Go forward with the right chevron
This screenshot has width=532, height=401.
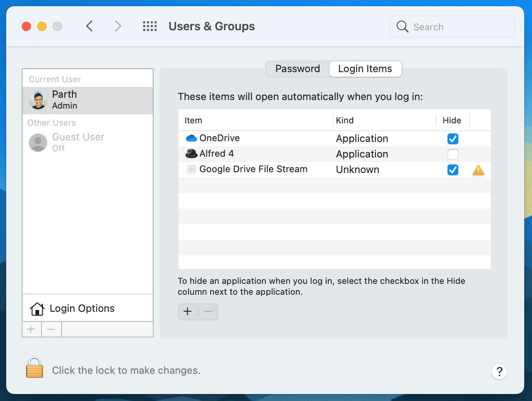tap(118, 26)
